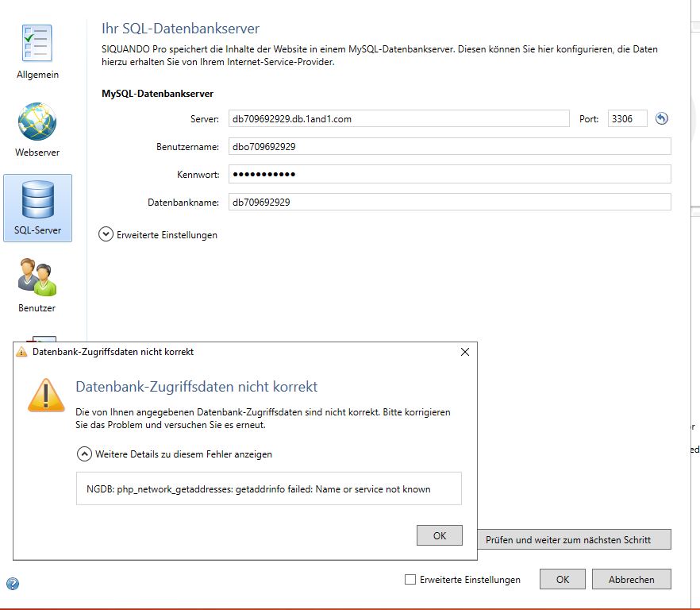Image resolution: width=700 pixels, height=610 pixels.
Task: Click Prüfen und weiter zum nächsten Schritt
Action: click(568, 539)
